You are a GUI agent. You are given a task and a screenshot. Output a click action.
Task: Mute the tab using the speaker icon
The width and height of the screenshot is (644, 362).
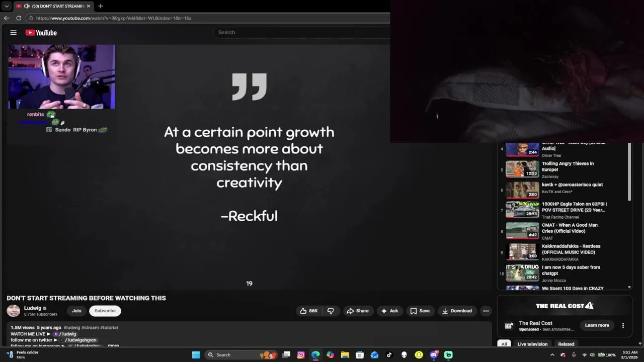[27, 6]
